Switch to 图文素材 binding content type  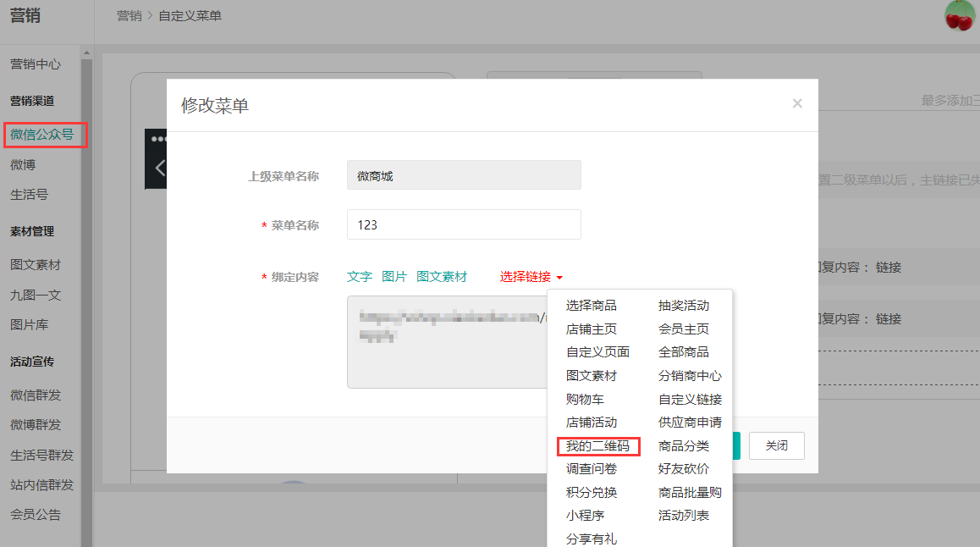[x=442, y=277]
